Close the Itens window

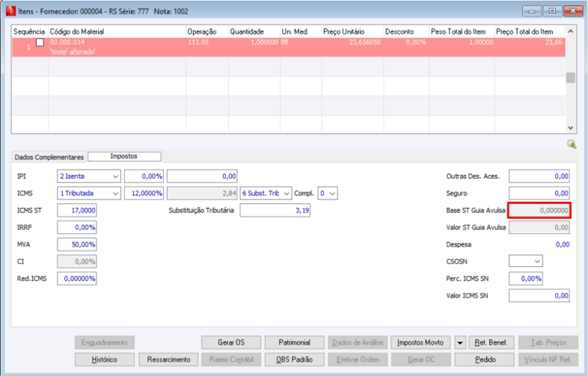tap(573, 11)
